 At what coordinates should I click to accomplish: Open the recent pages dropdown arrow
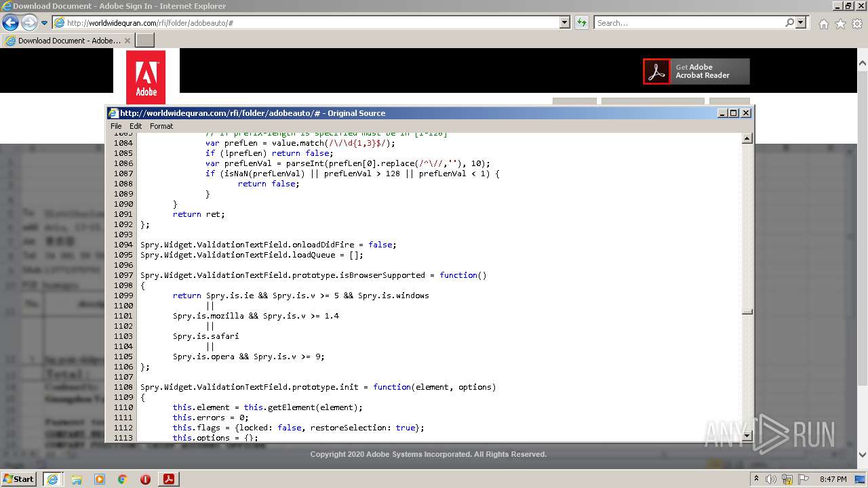coord(44,23)
